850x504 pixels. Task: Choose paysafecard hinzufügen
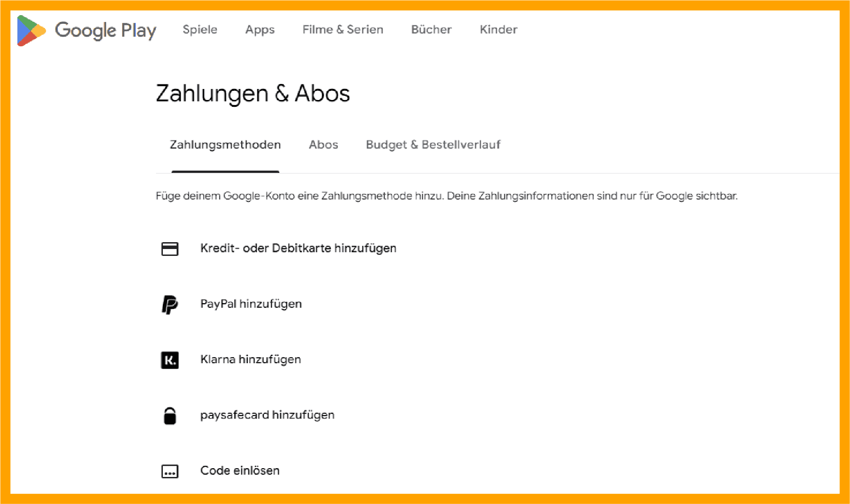click(267, 415)
